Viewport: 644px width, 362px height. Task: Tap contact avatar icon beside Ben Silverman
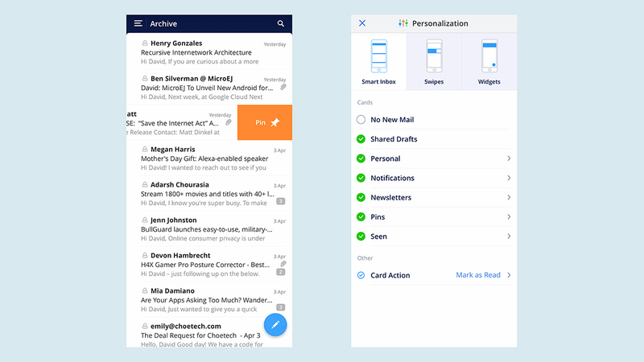(x=145, y=78)
